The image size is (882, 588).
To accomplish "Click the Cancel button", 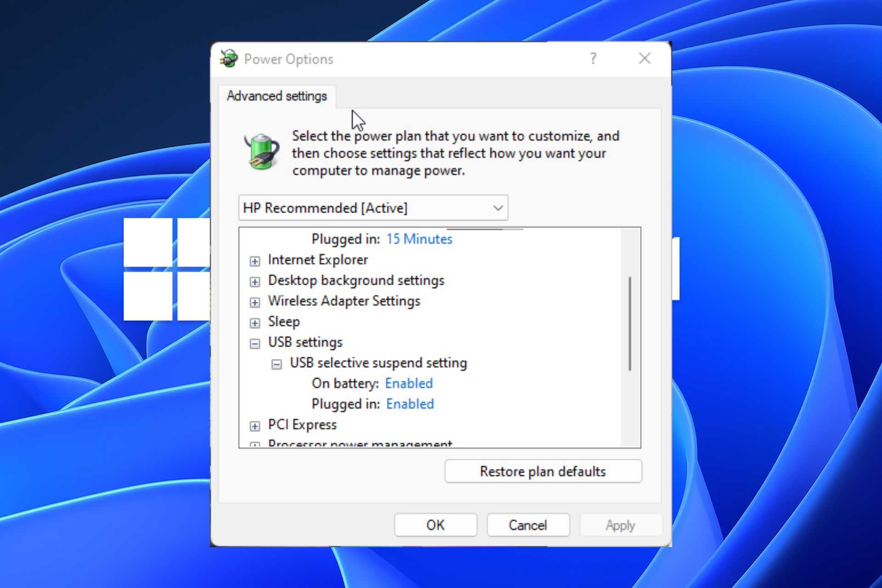I will 528,525.
